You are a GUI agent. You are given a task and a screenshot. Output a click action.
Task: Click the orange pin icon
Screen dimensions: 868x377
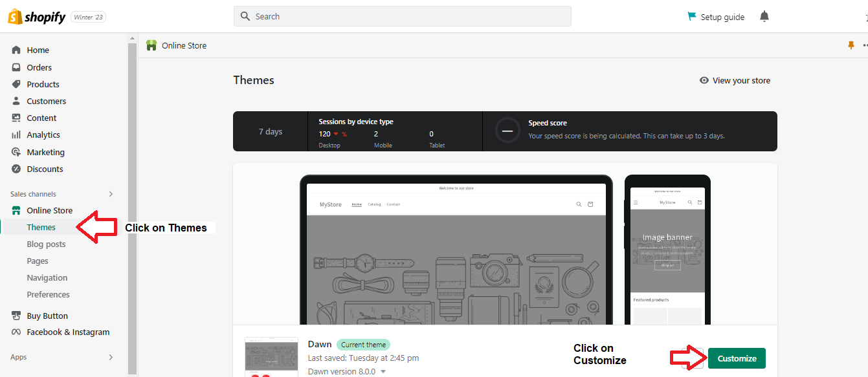click(x=851, y=45)
